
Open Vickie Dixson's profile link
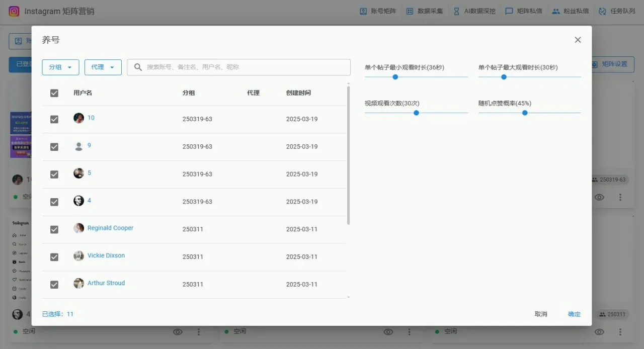tap(106, 255)
